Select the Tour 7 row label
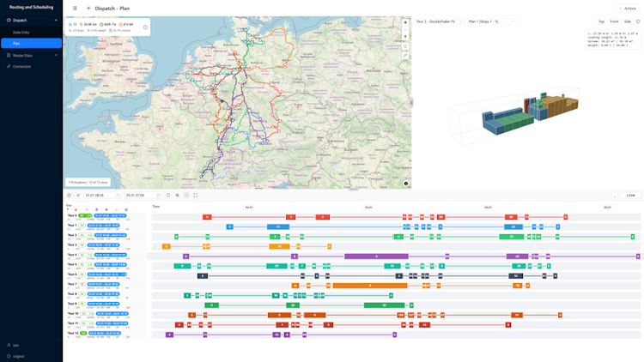 tap(72, 284)
